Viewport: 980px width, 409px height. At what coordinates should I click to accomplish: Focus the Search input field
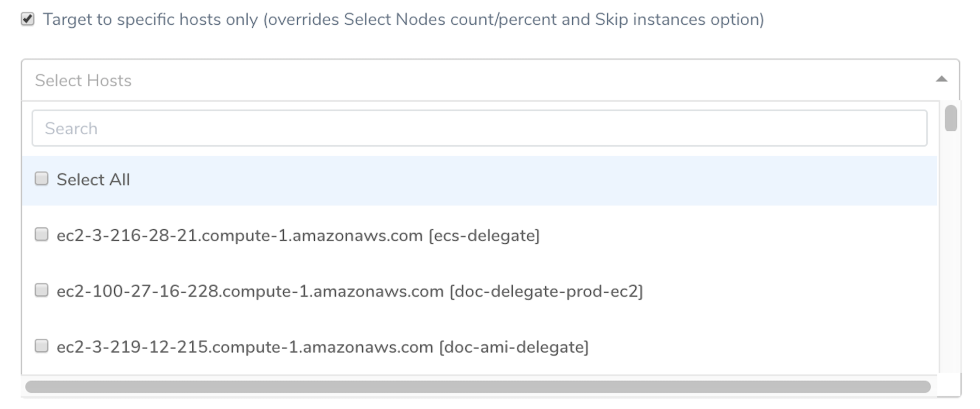pyautogui.click(x=479, y=128)
